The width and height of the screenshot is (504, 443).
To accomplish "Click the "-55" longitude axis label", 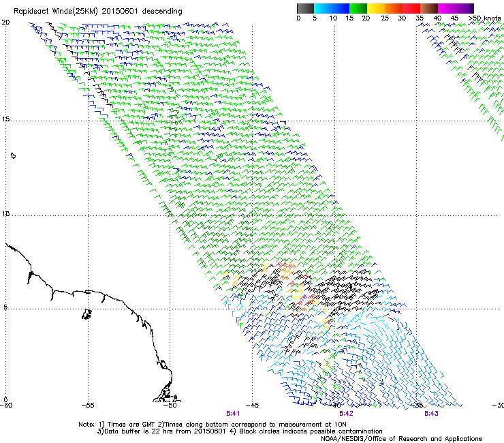I will pyautogui.click(x=88, y=406).
